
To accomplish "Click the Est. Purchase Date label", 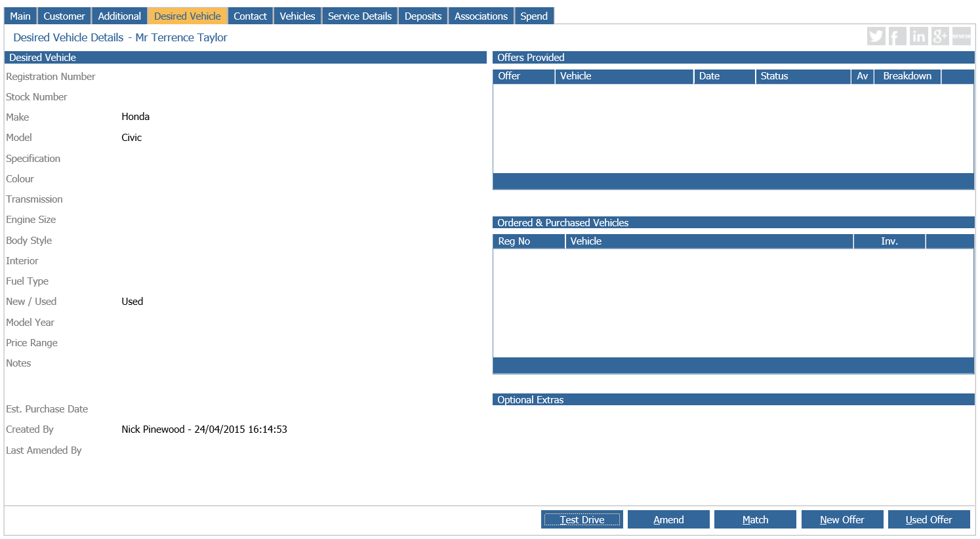I will (x=47, y=409).
